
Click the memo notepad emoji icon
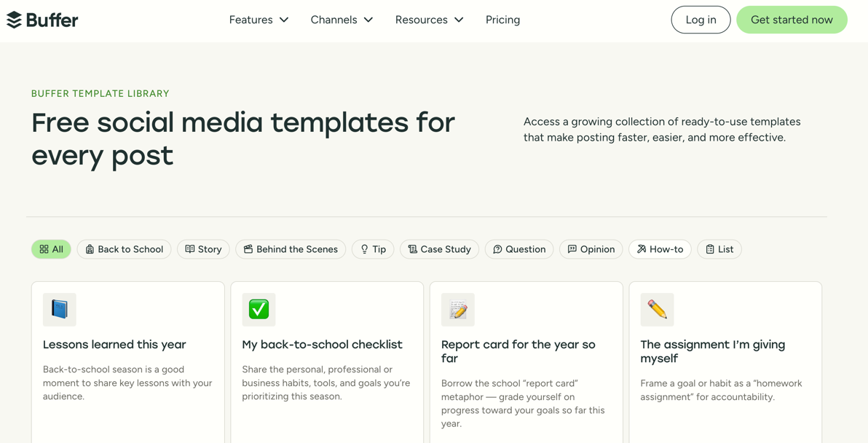tap(458, 310)
